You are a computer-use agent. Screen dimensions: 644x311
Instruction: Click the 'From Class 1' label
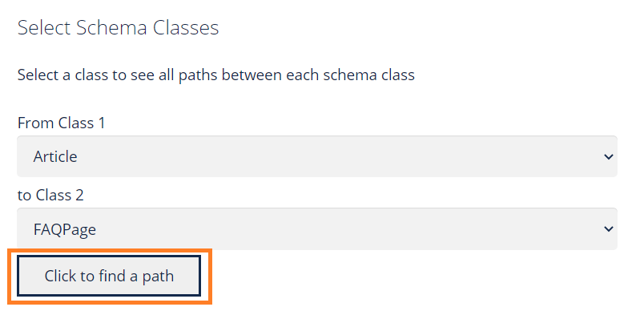pyautogui.click(x=61, y=123)
